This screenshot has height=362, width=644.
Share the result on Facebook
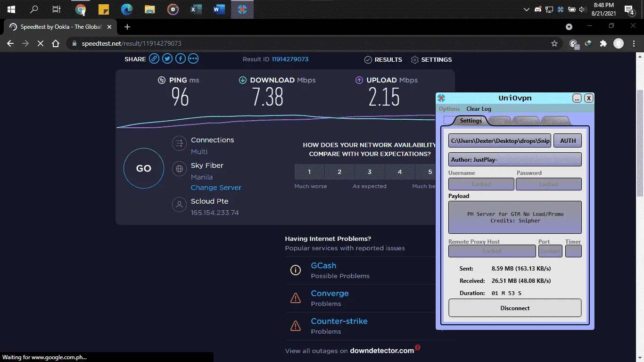[x=180, y=59]
